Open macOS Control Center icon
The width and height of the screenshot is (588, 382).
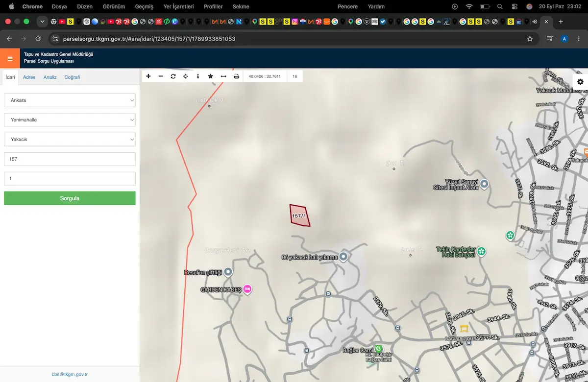(514, 7)
